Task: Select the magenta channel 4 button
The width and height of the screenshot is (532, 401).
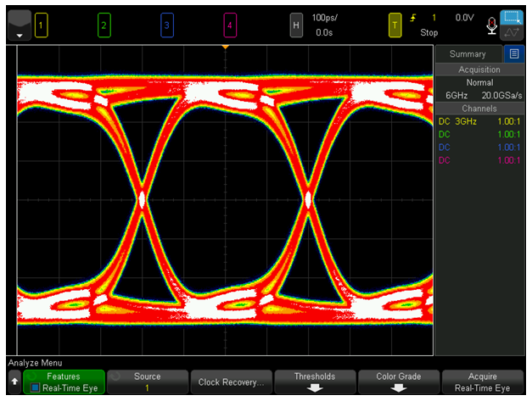Action: click(230, 25)
